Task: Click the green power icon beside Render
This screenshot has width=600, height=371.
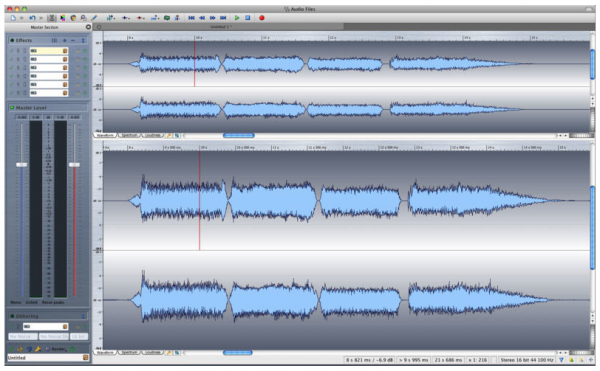Action: tap(72, 349)
